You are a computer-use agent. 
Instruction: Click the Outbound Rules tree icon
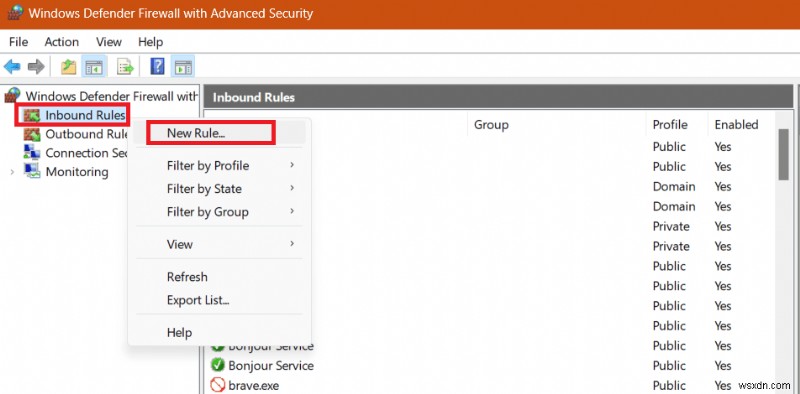(x=32, y=134)
